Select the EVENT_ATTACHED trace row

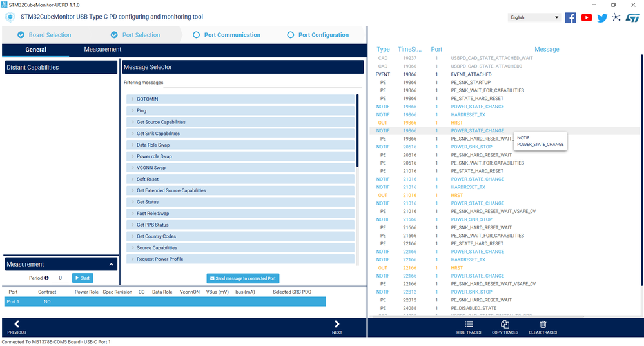504,74
